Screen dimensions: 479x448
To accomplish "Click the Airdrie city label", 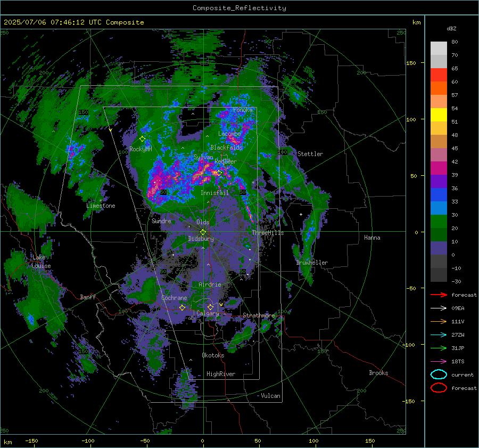I will (210, 284).
